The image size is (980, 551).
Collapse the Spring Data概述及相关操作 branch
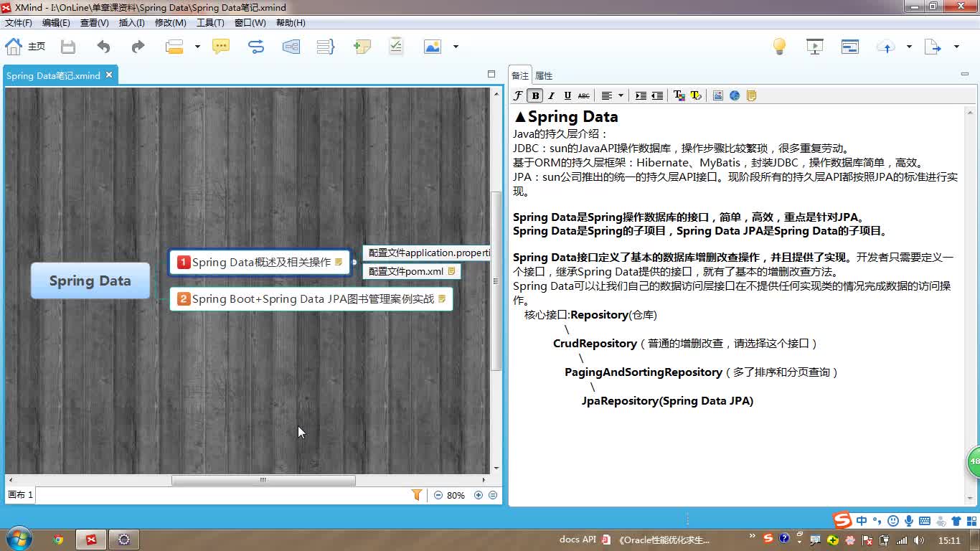[x=354, y=263]
